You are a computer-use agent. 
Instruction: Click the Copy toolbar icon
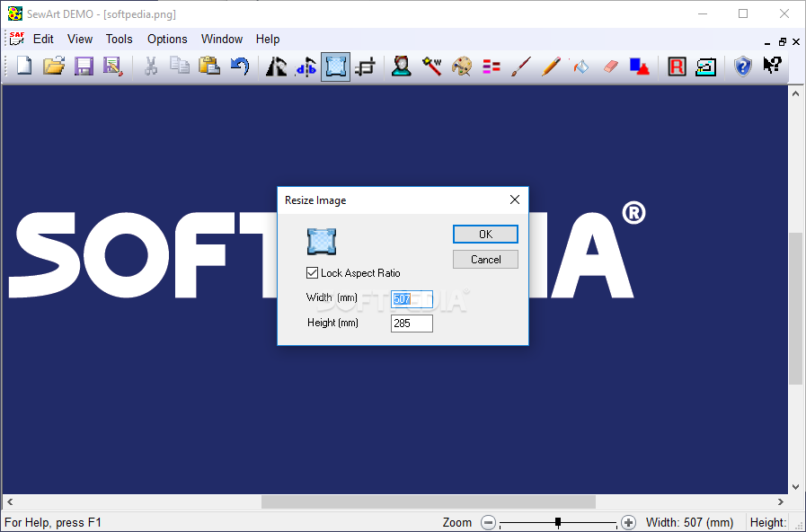click(180, 66)
